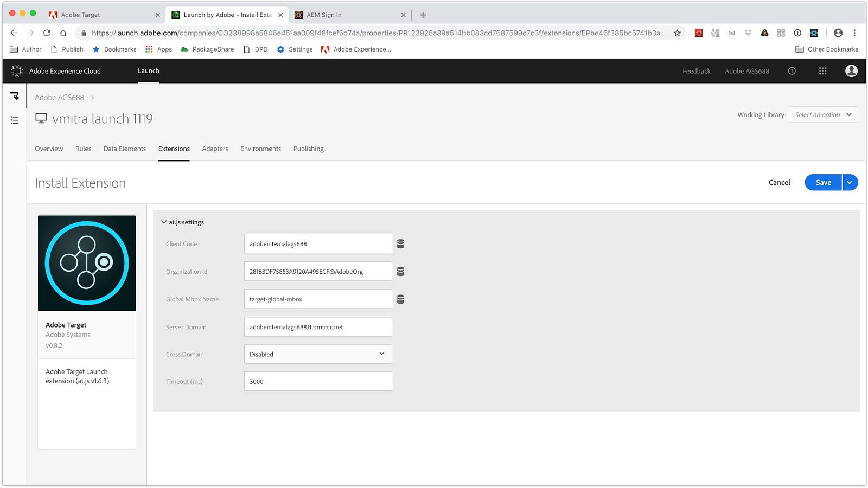Click the Adobe AGS688 organization link in header
The height and width of the screenshot is (488, 868).
pos(747,71)
